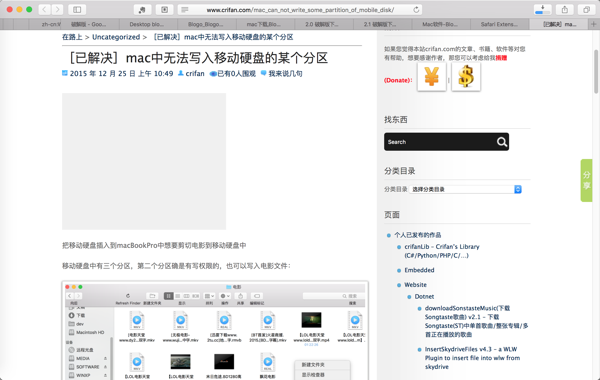Screen dimensions: 600x380
Task: Add a new tab with plus button
Action: point(593,24)
